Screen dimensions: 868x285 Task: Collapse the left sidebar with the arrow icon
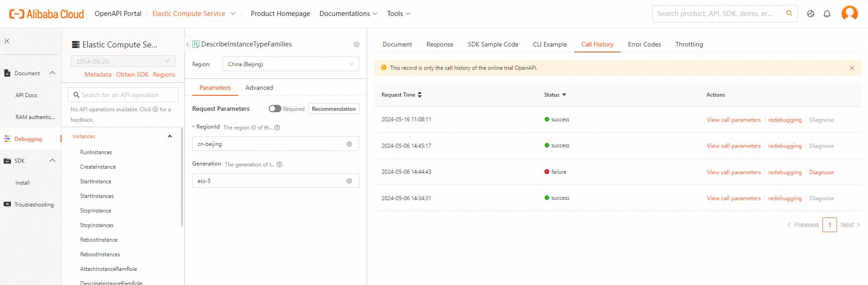point(7,41)
